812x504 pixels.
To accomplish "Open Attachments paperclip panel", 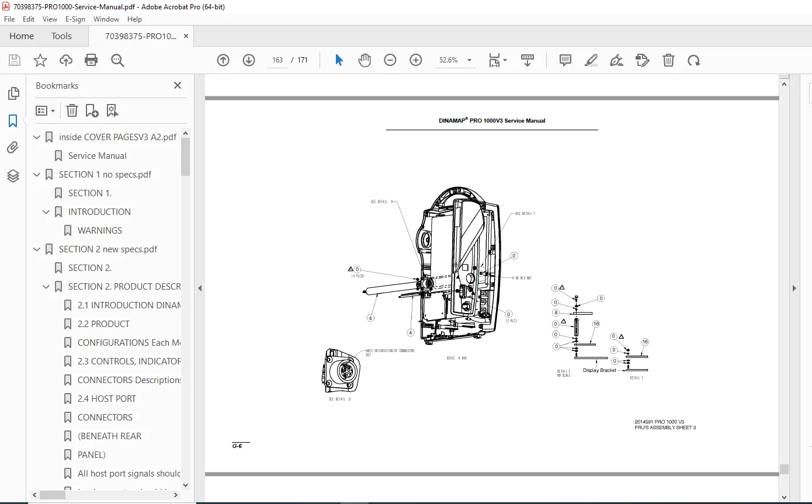I will coord(13,148).
